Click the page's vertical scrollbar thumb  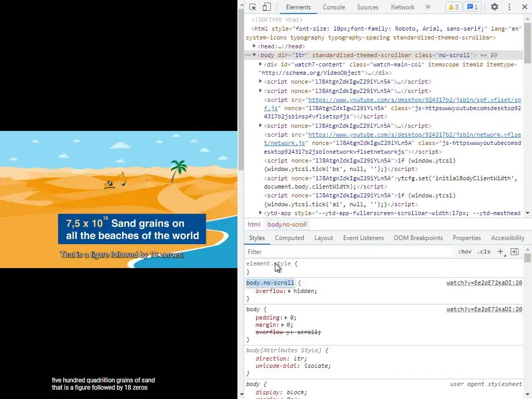[241, 88]
